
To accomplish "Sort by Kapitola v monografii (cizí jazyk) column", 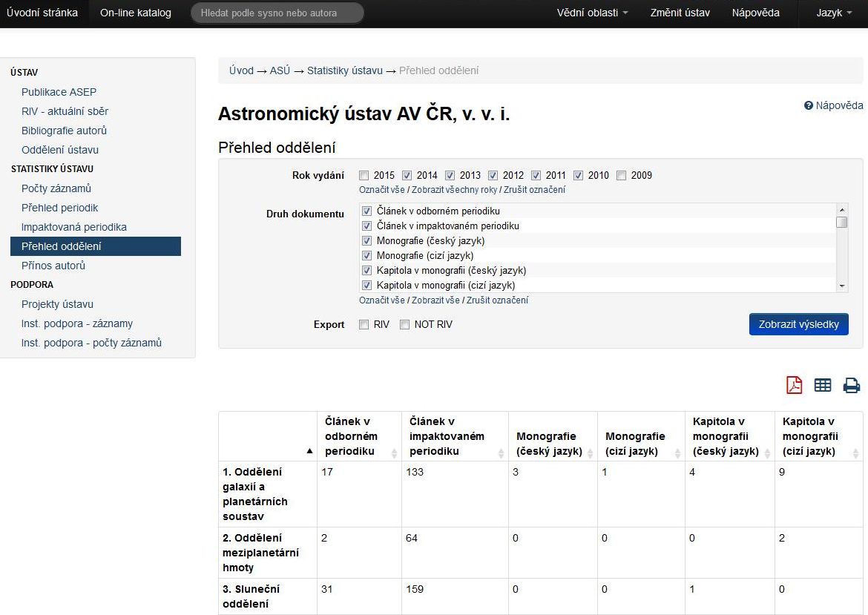I will [856, 453].
